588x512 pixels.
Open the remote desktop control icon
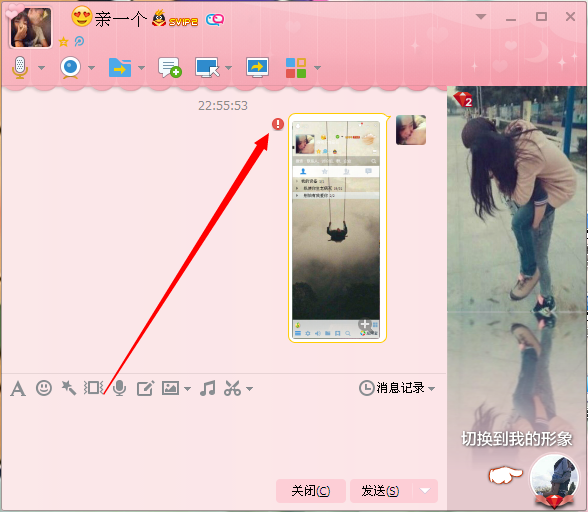[207, 68]
